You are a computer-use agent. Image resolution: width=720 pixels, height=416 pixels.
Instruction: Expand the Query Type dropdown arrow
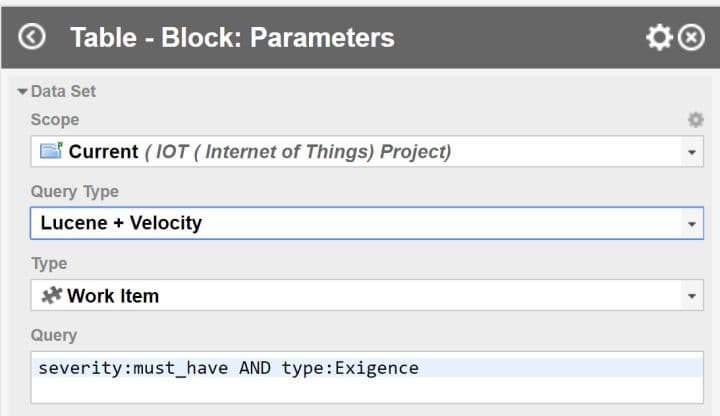click(692, 224)
